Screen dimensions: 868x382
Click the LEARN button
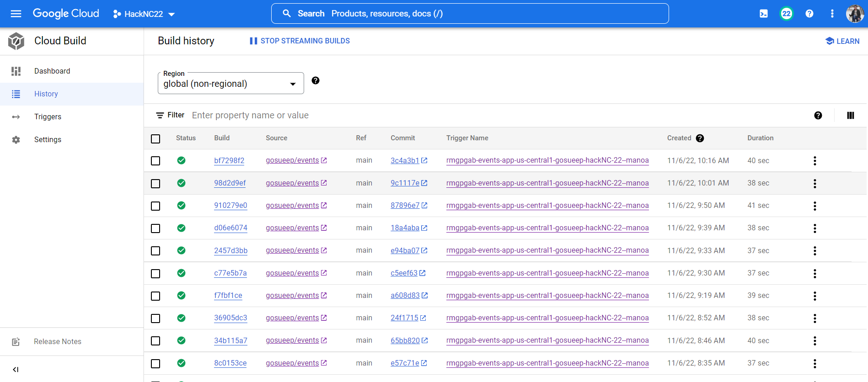pos(842,41)
